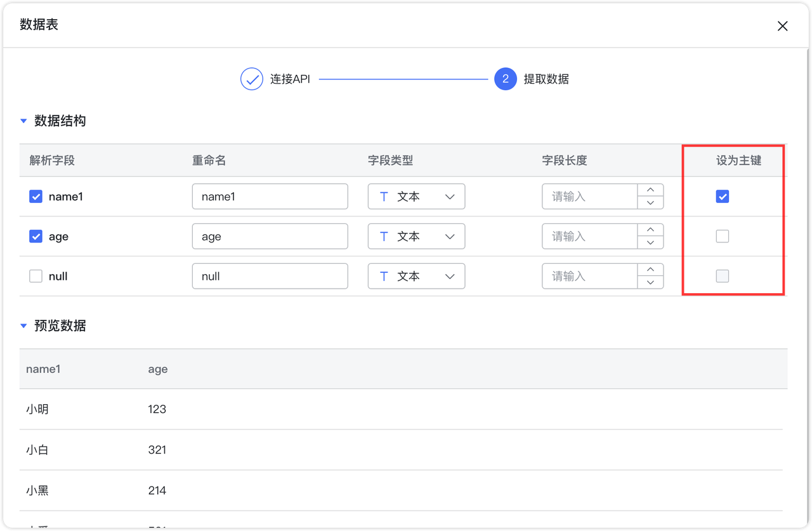Select the 小白 cell in preview data

click(x=37, y=450)
